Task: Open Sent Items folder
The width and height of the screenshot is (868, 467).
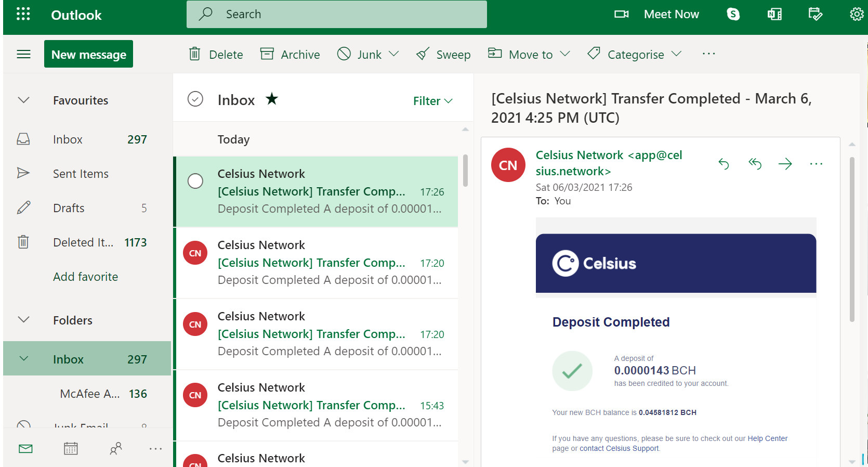Action: [87, 174]
